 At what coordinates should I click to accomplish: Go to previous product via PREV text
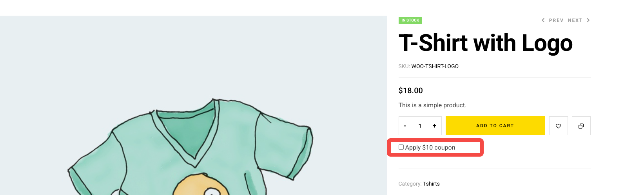tap(556, 20)
